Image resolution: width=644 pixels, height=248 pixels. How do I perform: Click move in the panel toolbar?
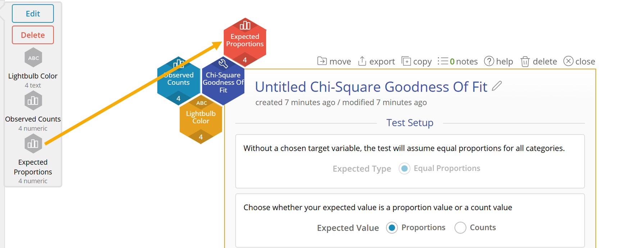(x=334, y=62)
